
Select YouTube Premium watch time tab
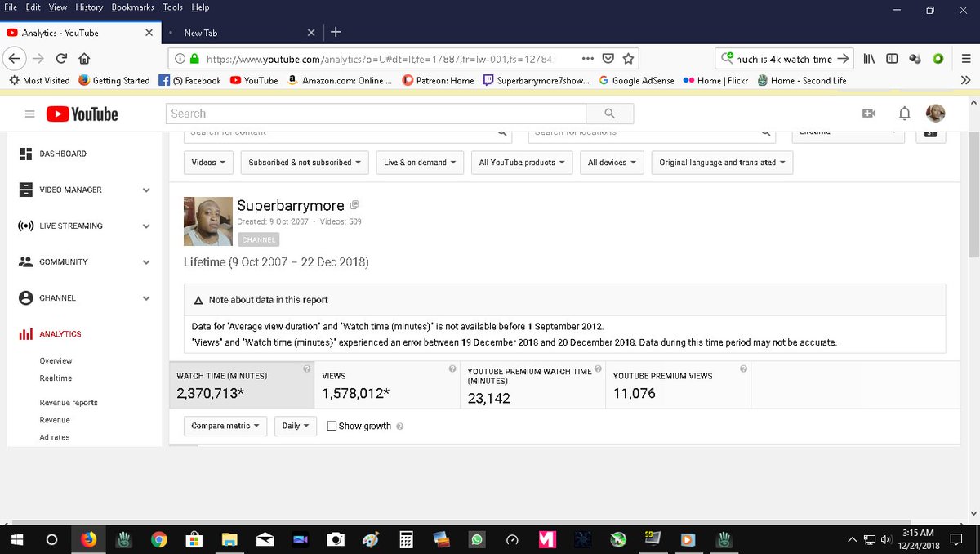pyautogui.click(x=532, y=385)
